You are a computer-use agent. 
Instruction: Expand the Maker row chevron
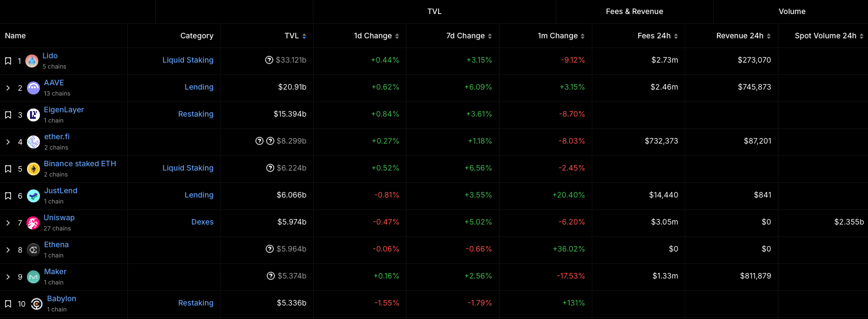8,277
